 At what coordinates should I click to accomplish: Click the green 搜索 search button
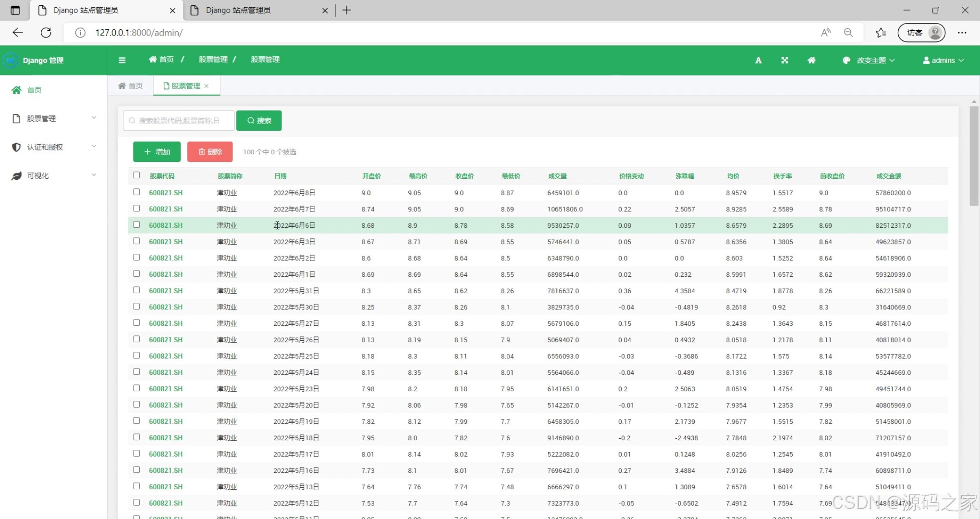point(259,121)
